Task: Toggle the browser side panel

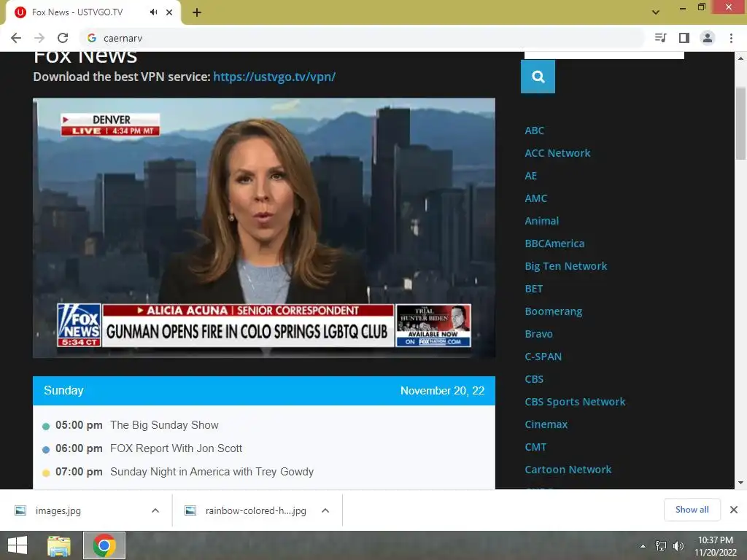Action: click(684, 38)
